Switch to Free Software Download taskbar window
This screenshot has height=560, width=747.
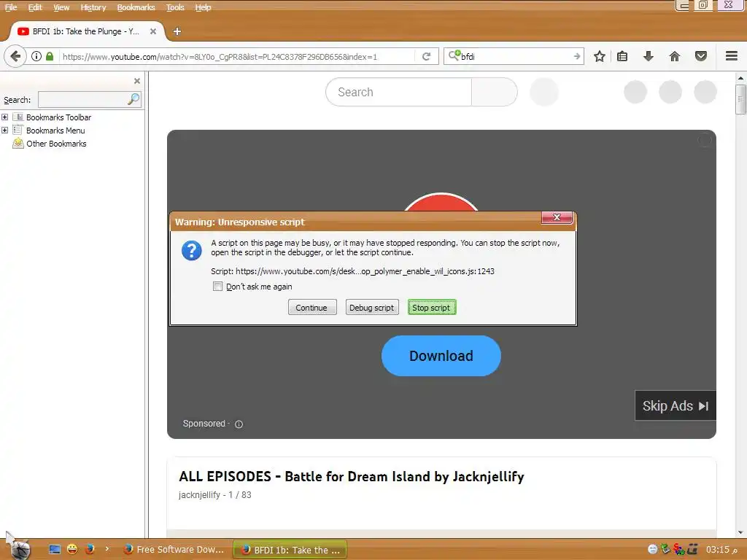(x=174, y=549)
